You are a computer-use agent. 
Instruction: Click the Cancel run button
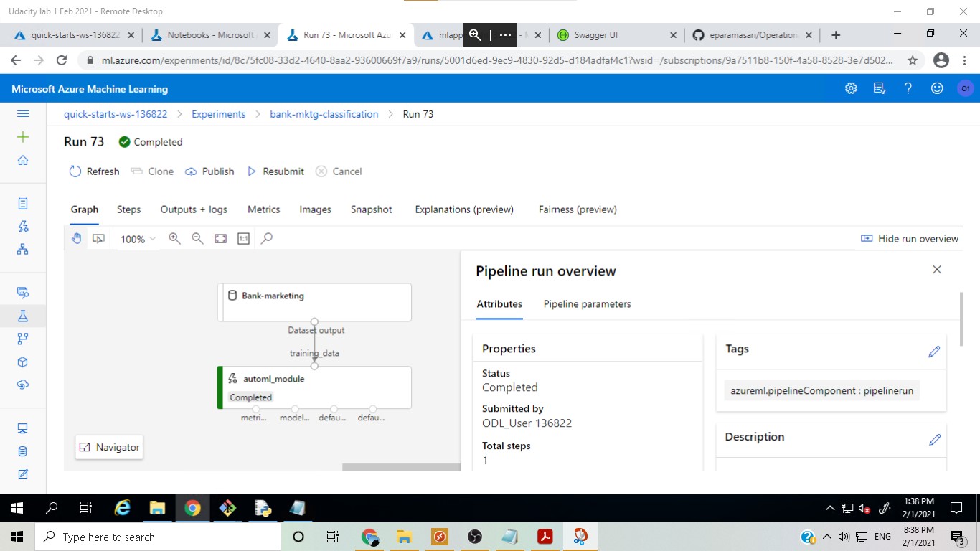click(339, 171)
